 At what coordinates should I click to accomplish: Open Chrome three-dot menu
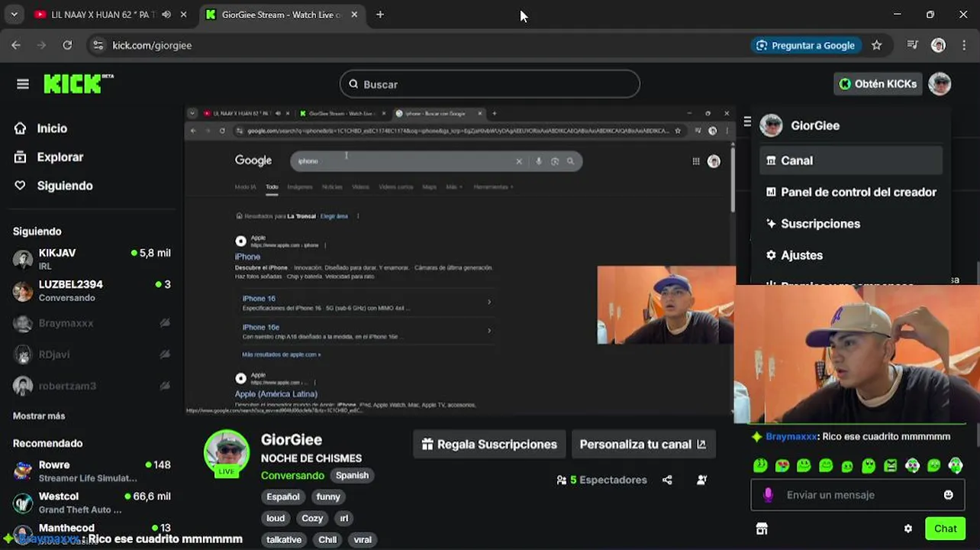coord(965,45)
